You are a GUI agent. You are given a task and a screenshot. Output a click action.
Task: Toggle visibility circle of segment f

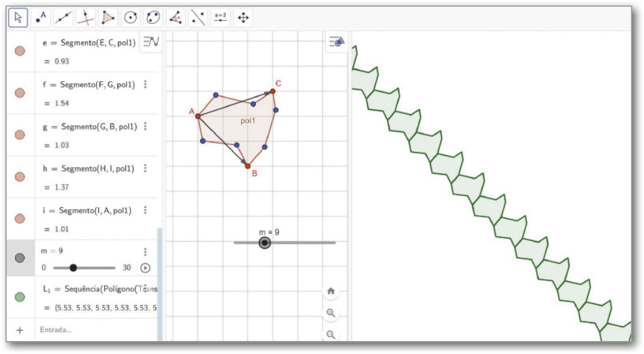tap(20, 93)
